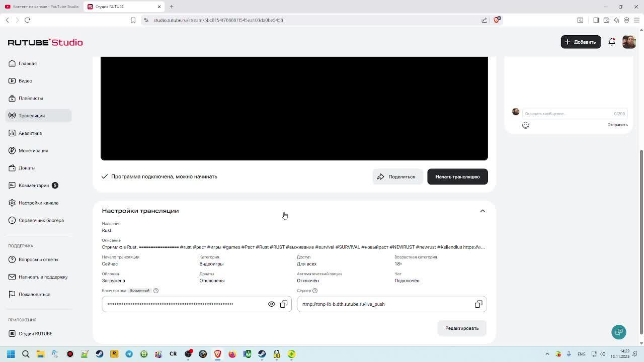The height and width of the screenshot is (362, 644).
Task: Open Telegram from the taskbar
Action: coord(129,354)
